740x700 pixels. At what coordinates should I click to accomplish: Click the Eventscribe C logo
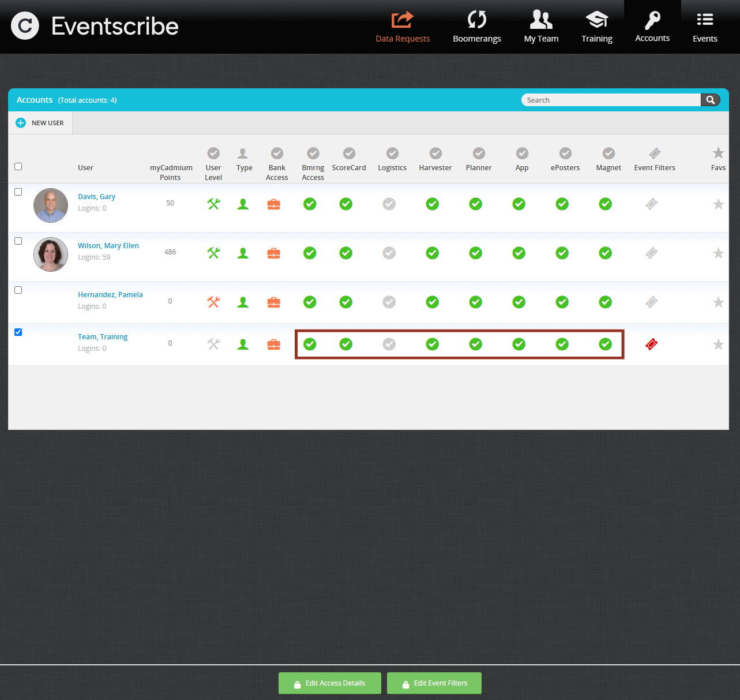pyautogui.click(x=25, y=26)
